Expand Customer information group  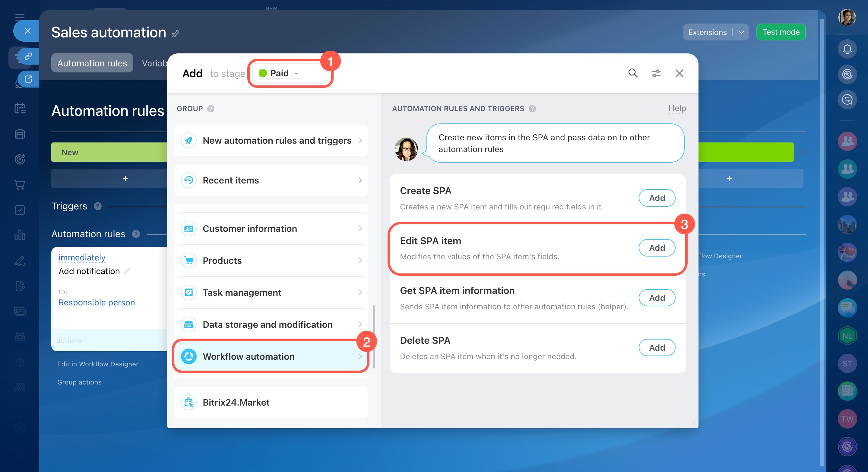click(x=271, y=228)
